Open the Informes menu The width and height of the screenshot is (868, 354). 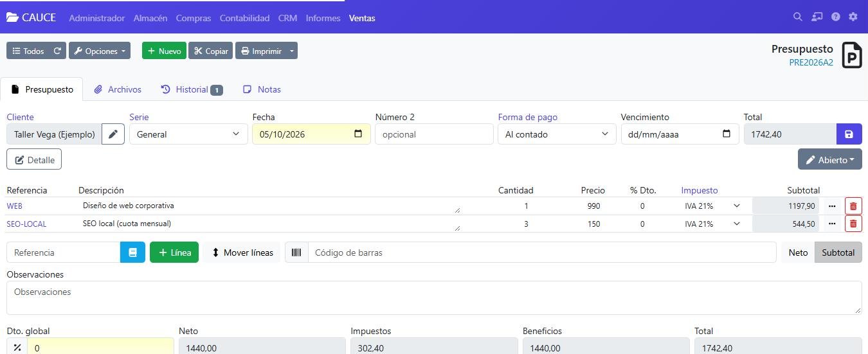tap(323, 18)
